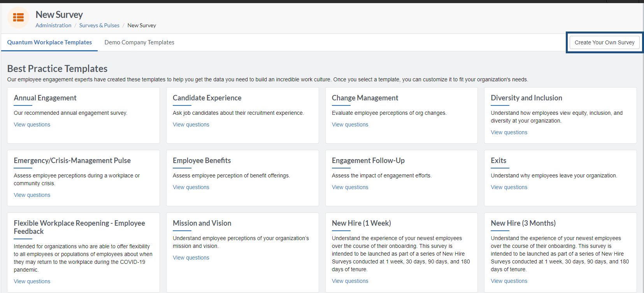
Task: Select the New Hire (3 Months) title
Action: coord(523,223)
